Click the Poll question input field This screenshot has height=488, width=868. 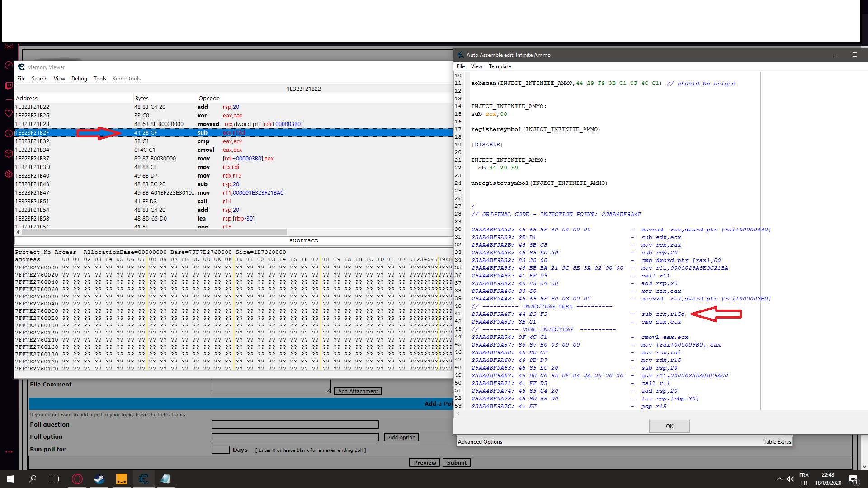[x=295, y=425]
